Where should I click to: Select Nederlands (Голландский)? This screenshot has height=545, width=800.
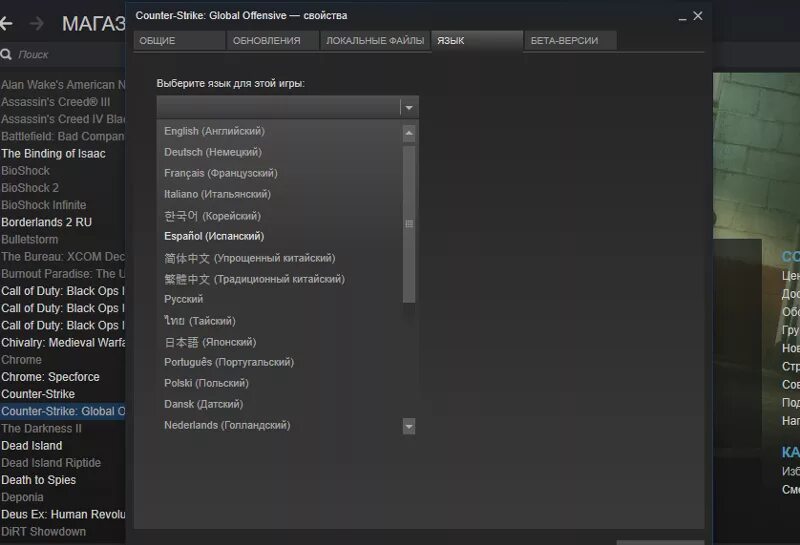[227, 425]
